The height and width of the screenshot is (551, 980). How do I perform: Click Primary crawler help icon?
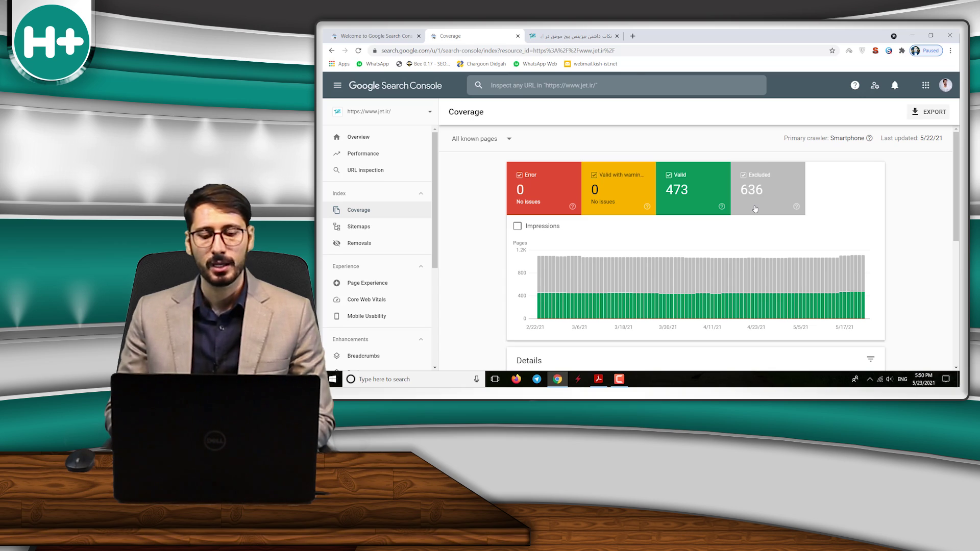(869, 138)
